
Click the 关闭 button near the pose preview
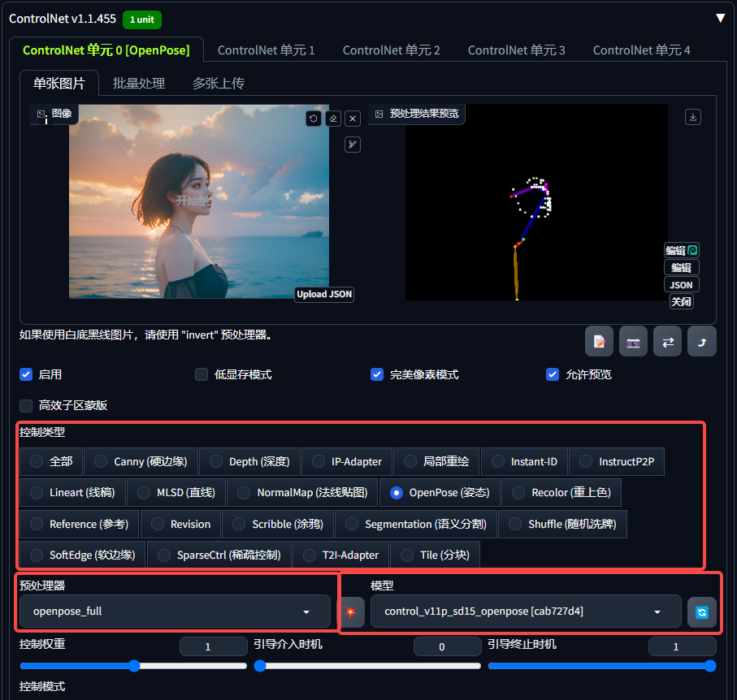click(681, 301)
